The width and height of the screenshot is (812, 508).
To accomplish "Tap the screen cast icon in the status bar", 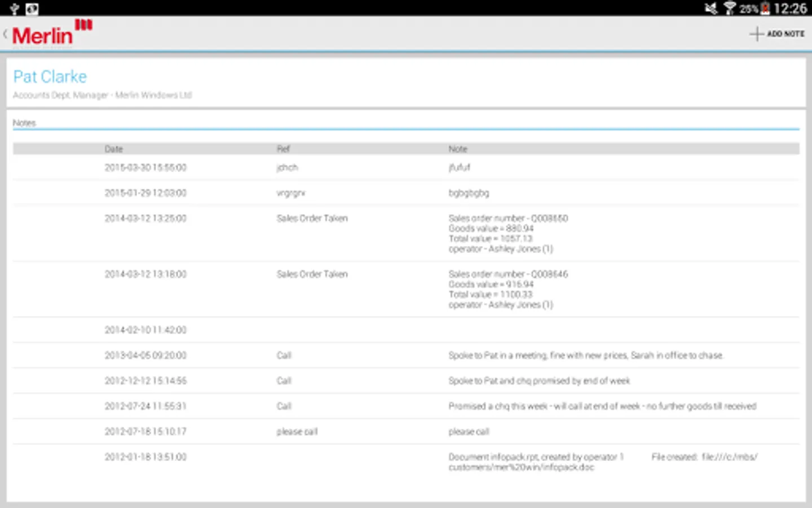I will (32, 9).
